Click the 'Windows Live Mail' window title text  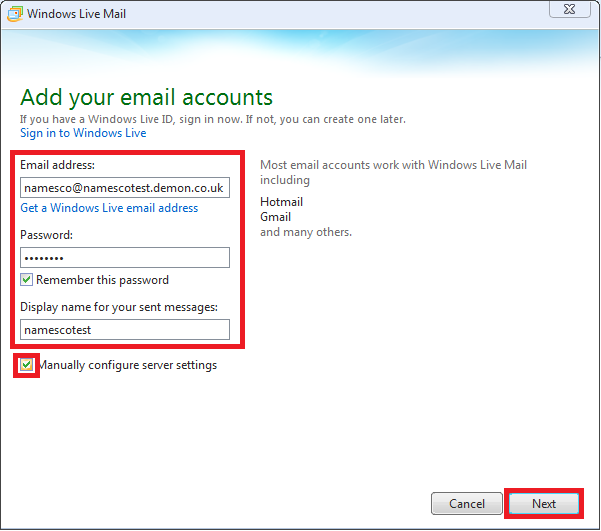point(76,14)
